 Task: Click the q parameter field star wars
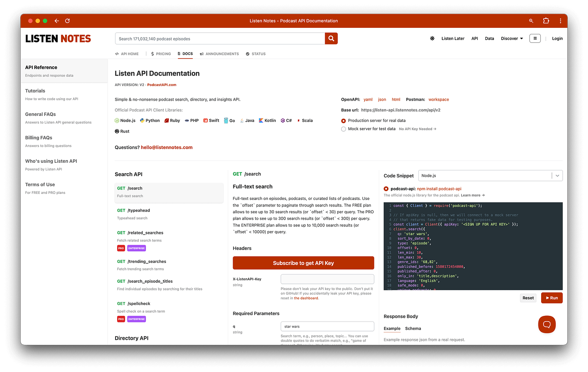click(x=327, y=326)
